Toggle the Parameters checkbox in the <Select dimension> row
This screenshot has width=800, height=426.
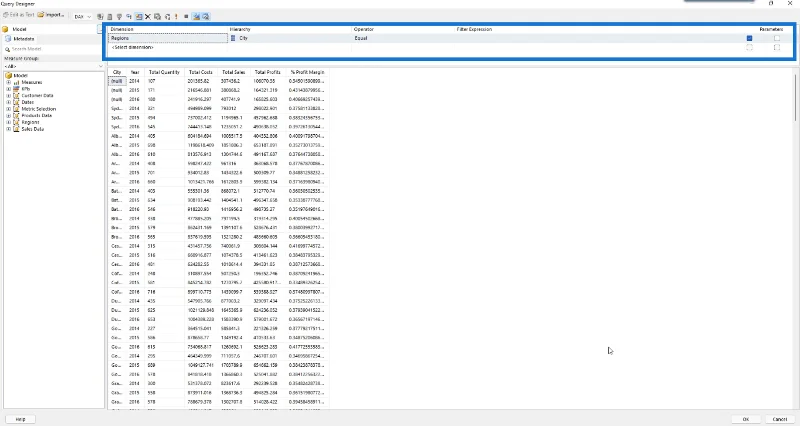coord(777,47)
